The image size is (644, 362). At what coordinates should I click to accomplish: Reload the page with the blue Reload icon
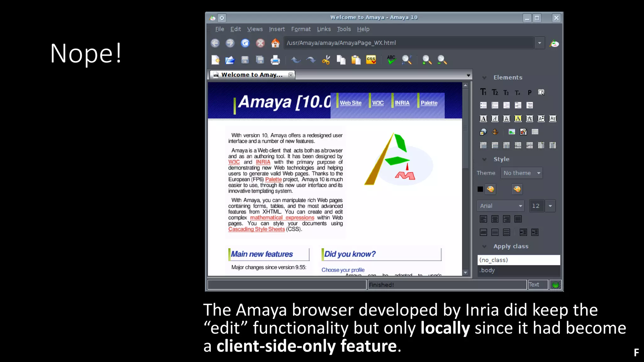[x=245, y=43]
